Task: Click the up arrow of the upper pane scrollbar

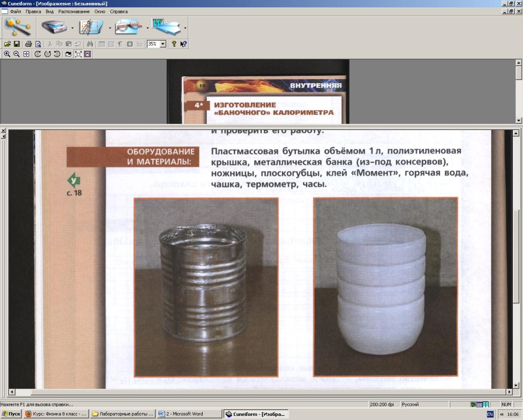Action: [x=519, y=62]
